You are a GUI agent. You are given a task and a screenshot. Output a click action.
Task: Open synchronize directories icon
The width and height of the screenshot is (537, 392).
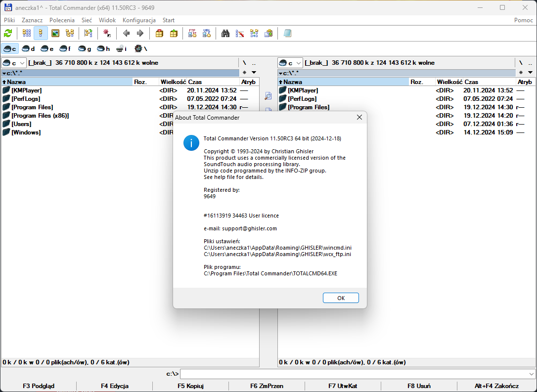pyautogui.click(x=254, y=33)
